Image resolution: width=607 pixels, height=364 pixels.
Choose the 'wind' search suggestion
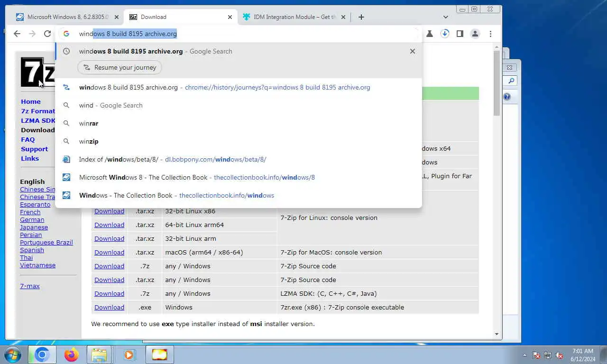pyautogui.click(x=239, y=105)
